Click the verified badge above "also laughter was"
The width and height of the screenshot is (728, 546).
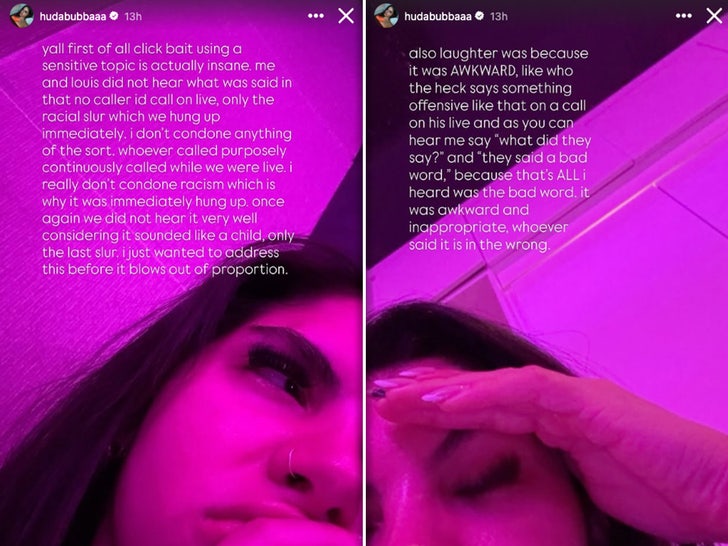point(480,16)
